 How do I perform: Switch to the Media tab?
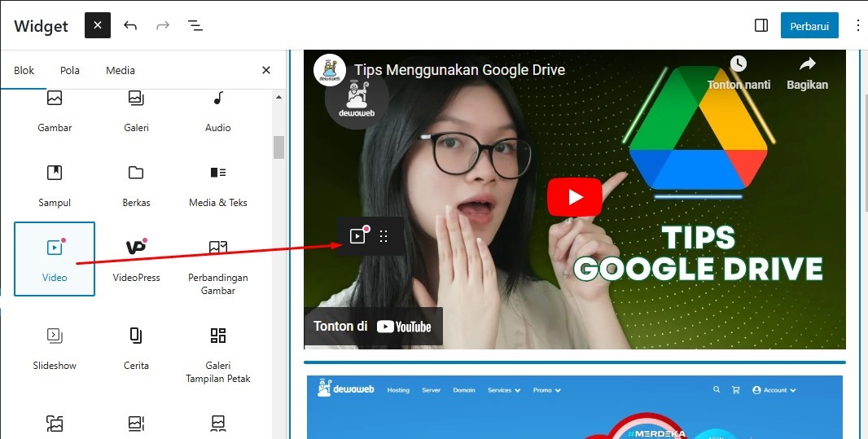pyautogui.click(x=121, y=70)
